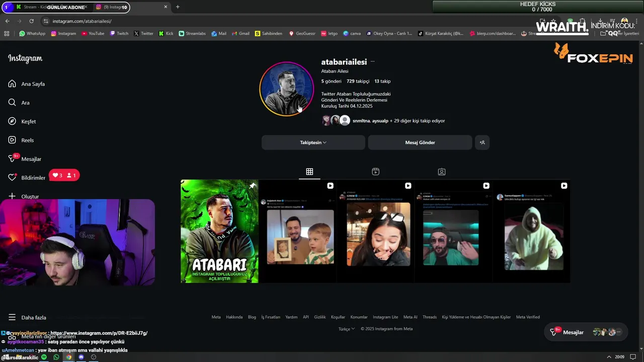Open Discord in Windows taskbar
The height and width of the screenshot is (362, 644).
coord(81,357)
